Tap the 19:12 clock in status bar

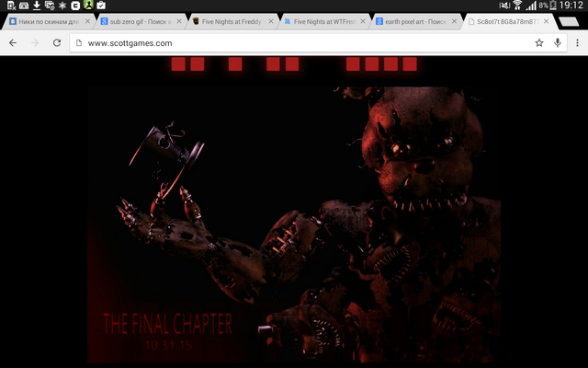571,6
